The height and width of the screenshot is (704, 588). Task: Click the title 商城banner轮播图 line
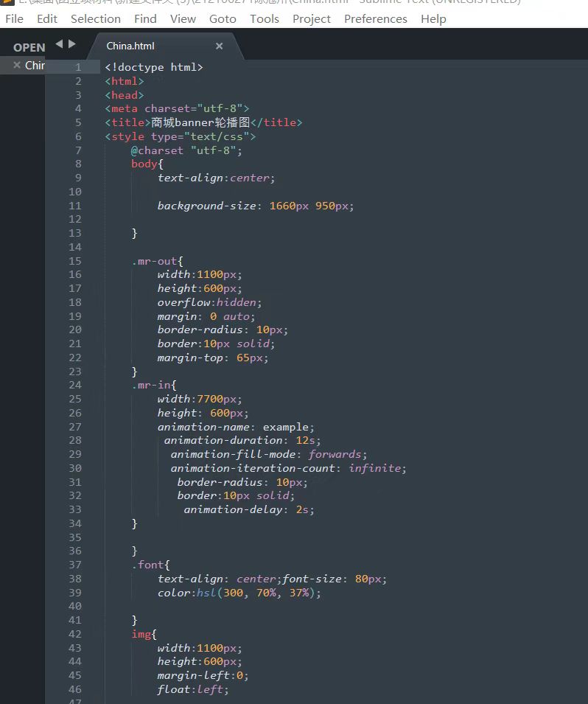[x=203, y=122]
